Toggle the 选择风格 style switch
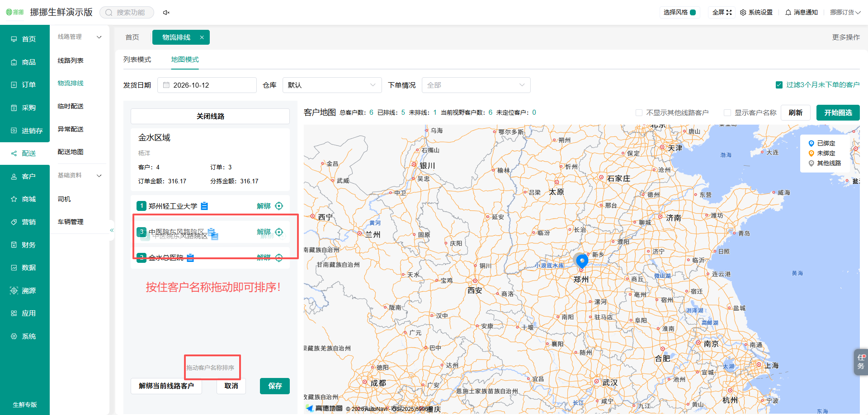 click(x=693, y=13)
